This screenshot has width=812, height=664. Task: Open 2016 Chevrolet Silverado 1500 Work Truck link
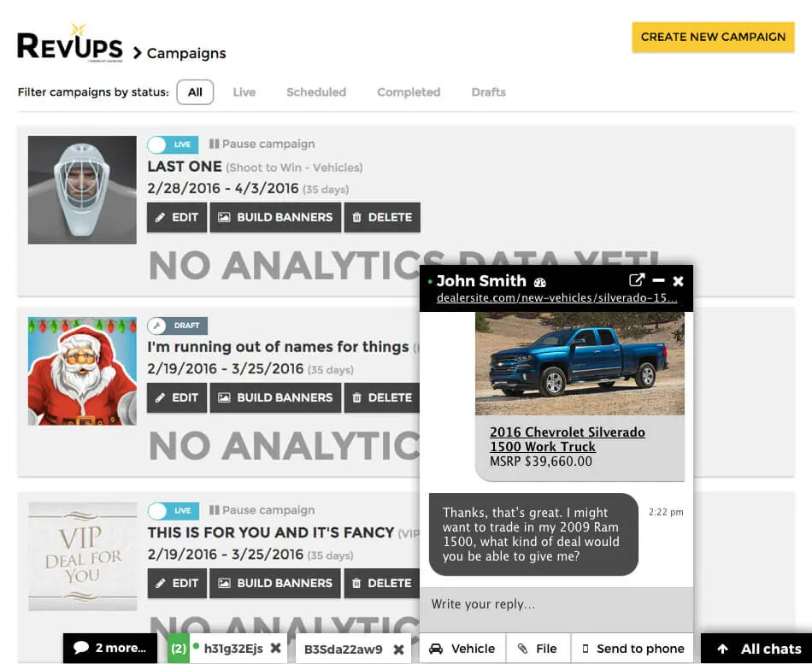point(568,439)
